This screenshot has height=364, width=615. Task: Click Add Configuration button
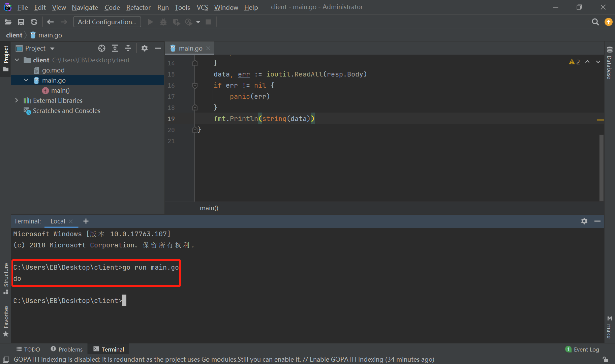tap(107, 22)
